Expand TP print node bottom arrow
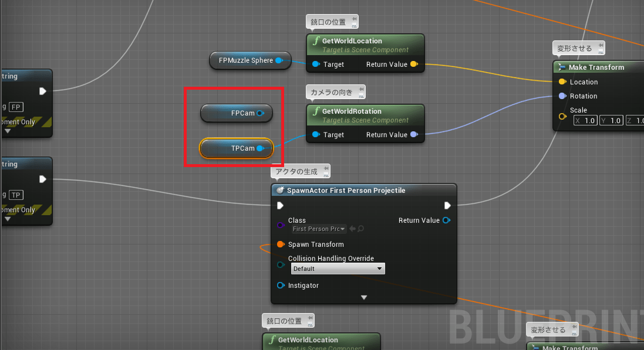Image resolution: width=644 pixels, height=350 pixels. click(x=8, y=219)
